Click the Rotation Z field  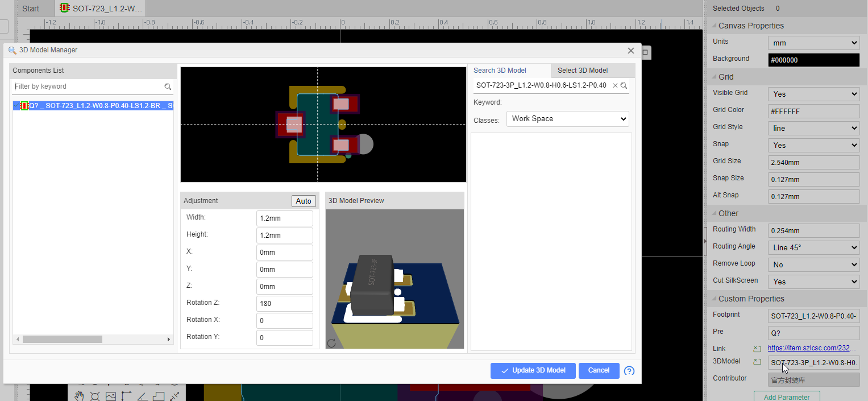coord(285,304)
